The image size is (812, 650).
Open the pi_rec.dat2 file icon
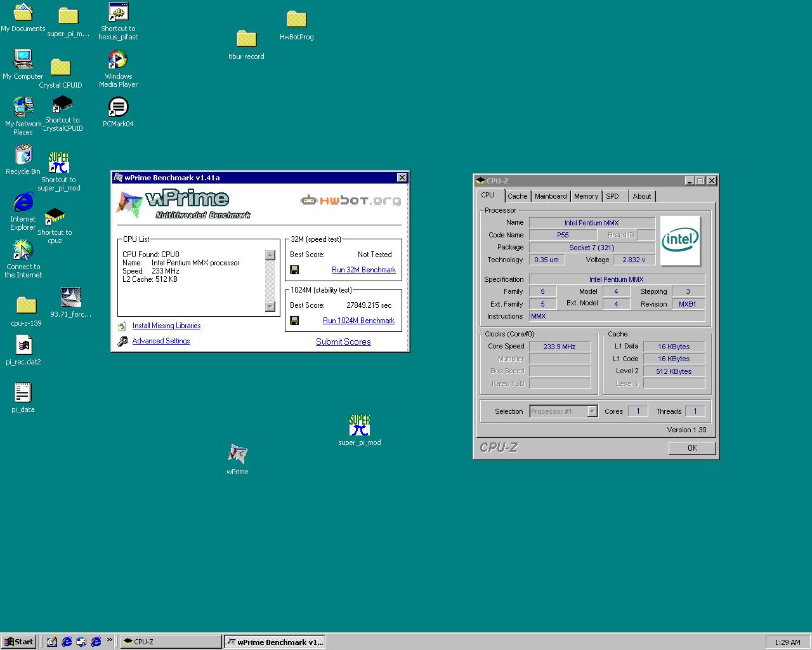point(23,350)
